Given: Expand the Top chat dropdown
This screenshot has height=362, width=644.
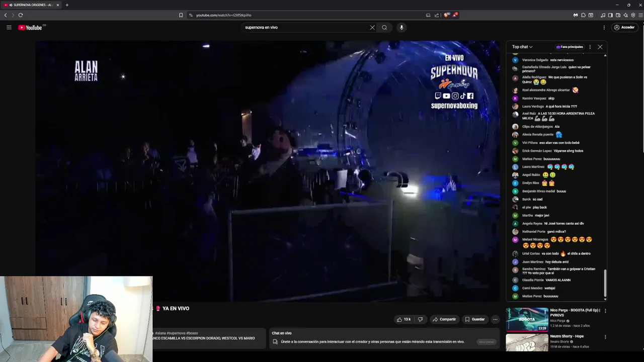Looking at the screenshot, I should point(522,47).
